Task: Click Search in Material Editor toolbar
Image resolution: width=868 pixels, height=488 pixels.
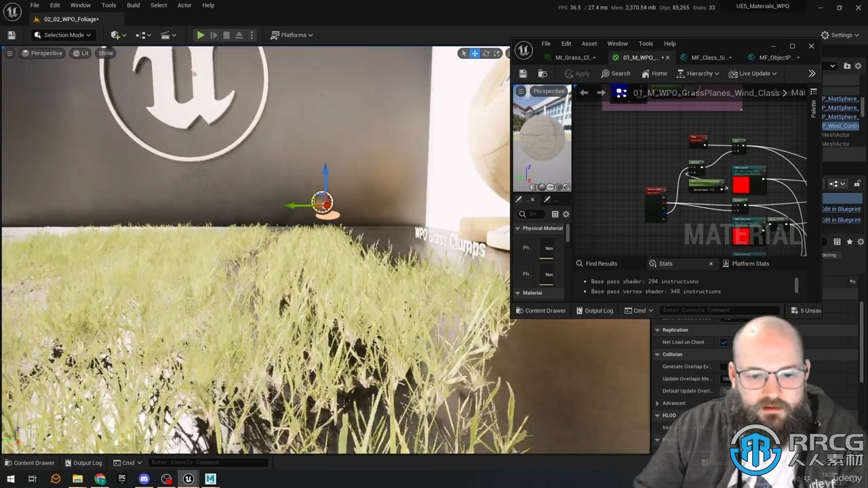Action: (616, 73)
